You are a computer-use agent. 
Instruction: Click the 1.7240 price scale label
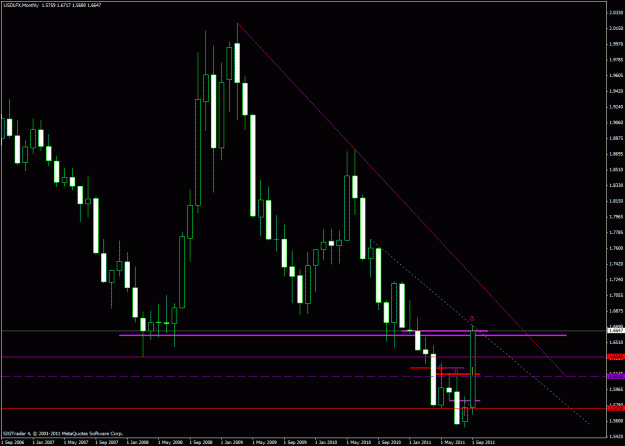(x=614, y=279)
